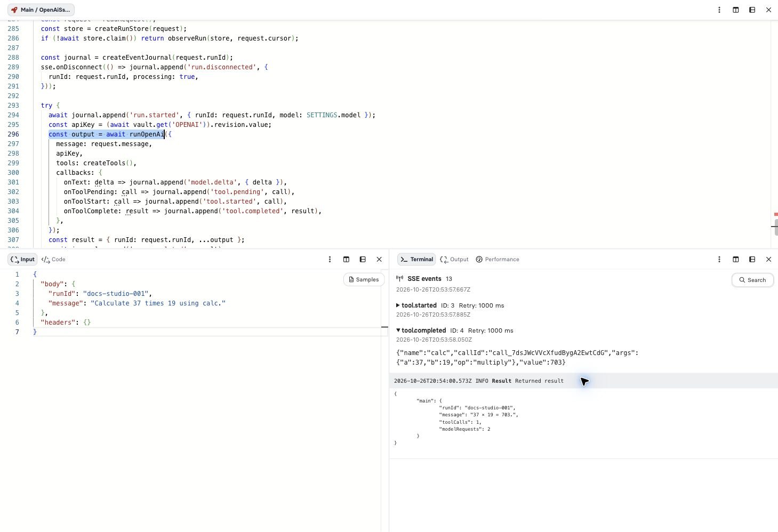
Task: Click the row split icon in the Terminal pane
Action: point(752,259)
